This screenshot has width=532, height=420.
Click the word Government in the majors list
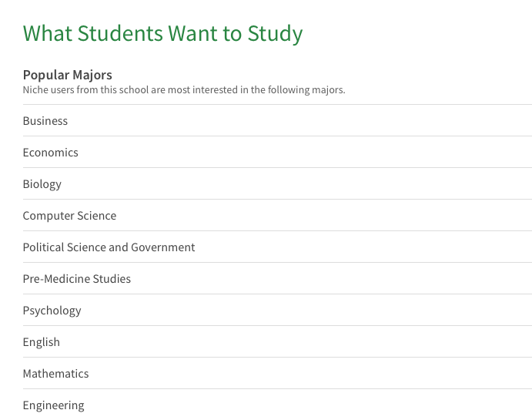tap(163, 247)
